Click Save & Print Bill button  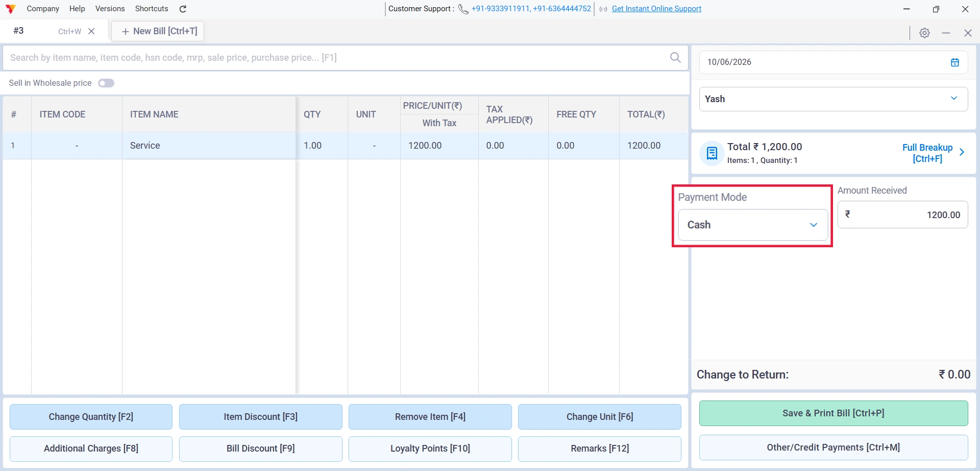(x=834, y=413)
